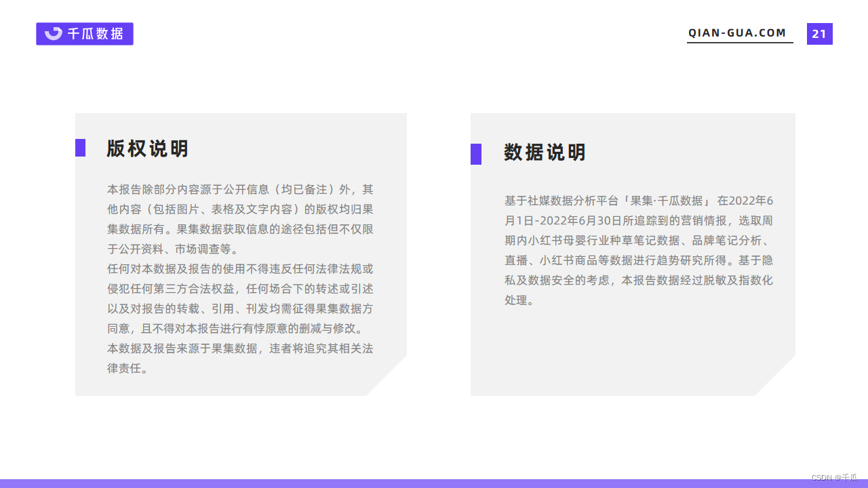Click line starting 本报告除部分内容源于公开信息

click(240, 189)
